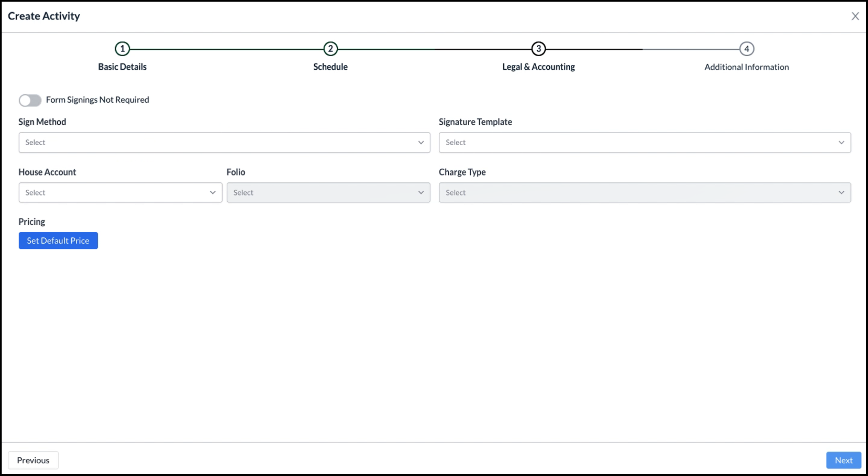Screen dimensions: 868x476
Task: Open the House Account dropdown
Action: (x=120, y=192)
